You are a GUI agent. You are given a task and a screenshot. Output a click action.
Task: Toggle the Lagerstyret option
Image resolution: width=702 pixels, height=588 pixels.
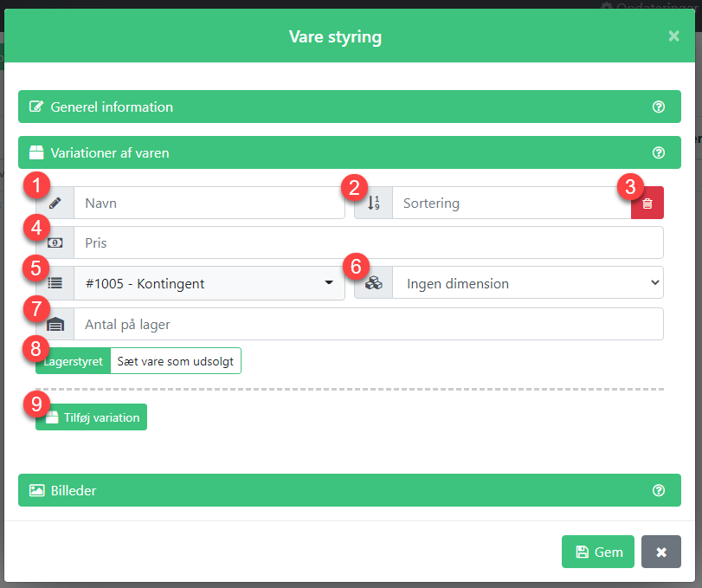pos(73,361)
